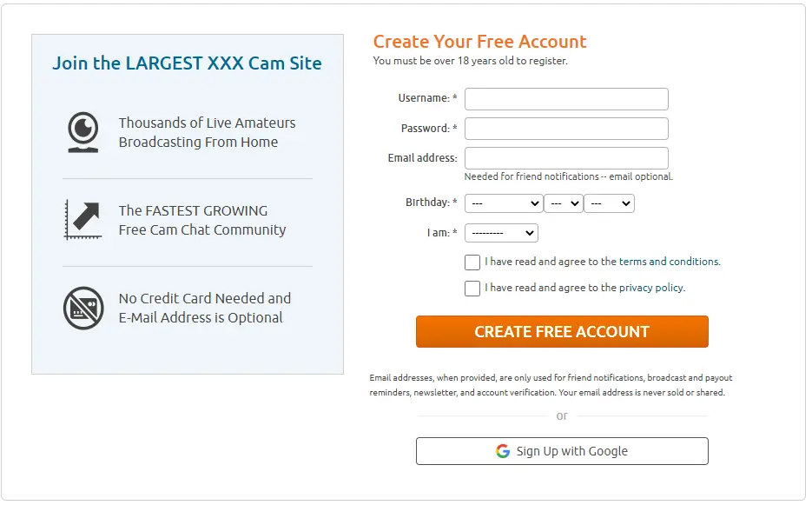Open the birthday day dropdown
Viewport: 812px width, 505px height.
tap(564, 203)
